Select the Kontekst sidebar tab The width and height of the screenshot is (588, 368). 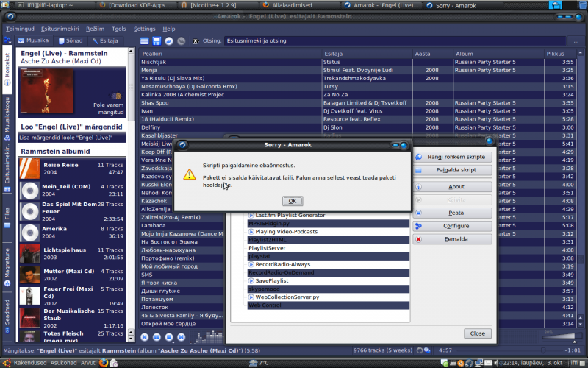point(7,68)
